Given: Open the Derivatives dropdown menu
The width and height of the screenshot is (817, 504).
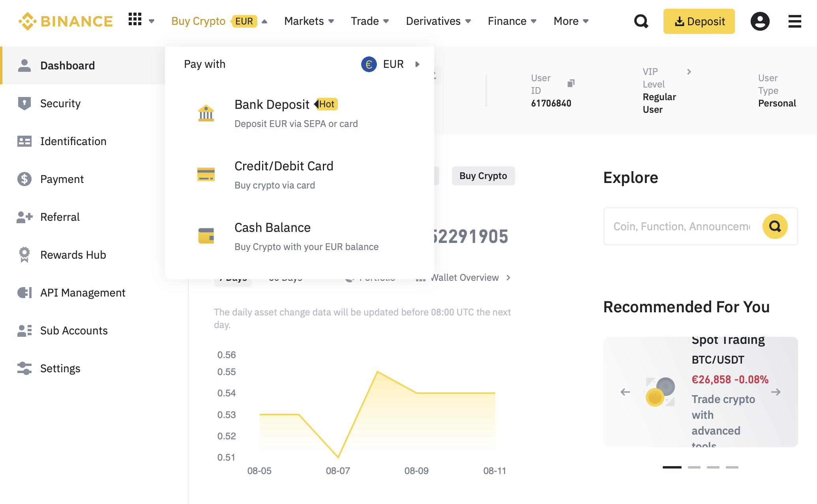Looking at the screenshot, I should click(x=438, y=21).
